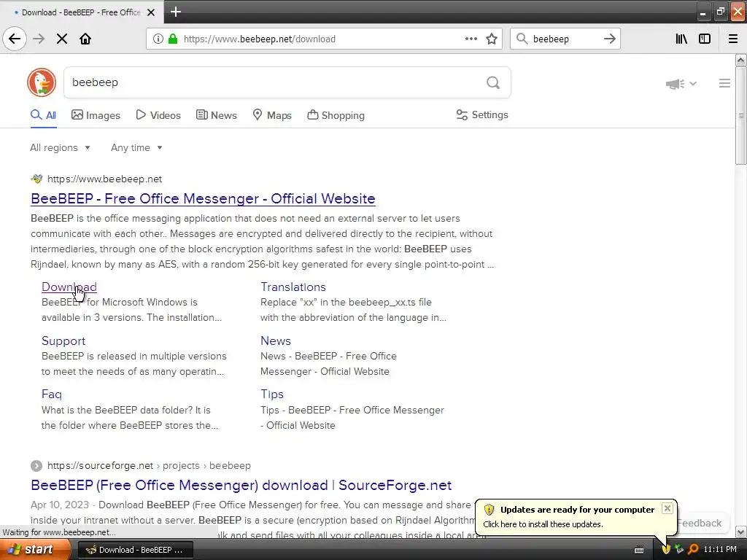Switch to the Shopping tab
The image size is (747, 560).
coord(336,115)
